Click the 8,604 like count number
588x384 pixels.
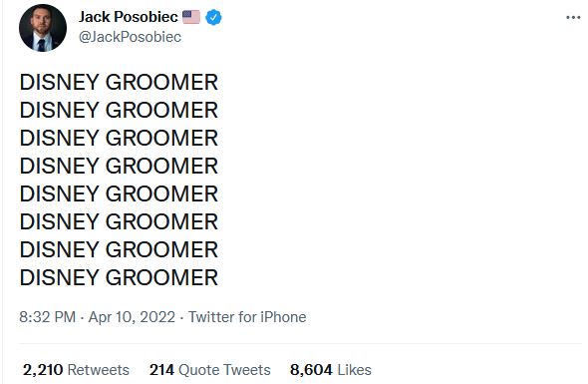point(311,370)
